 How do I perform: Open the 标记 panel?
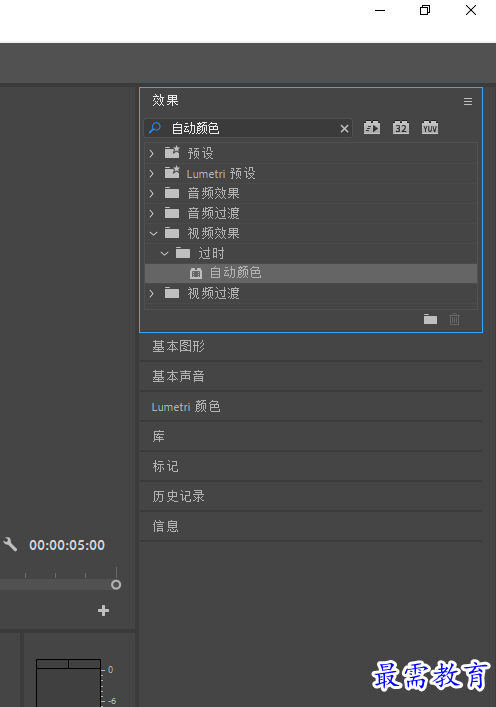[x=311, y=466]
